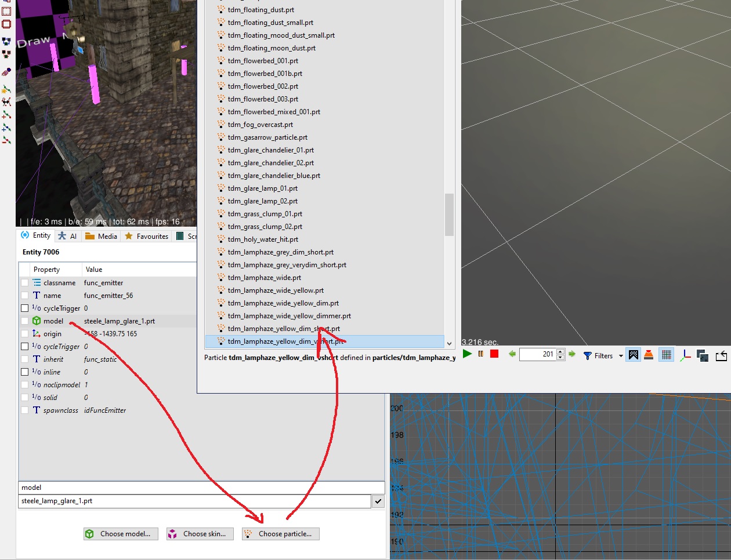This screenshot has height=560, width=731.
Task: Click the Choose skin... button
Action: click(200, 534)
